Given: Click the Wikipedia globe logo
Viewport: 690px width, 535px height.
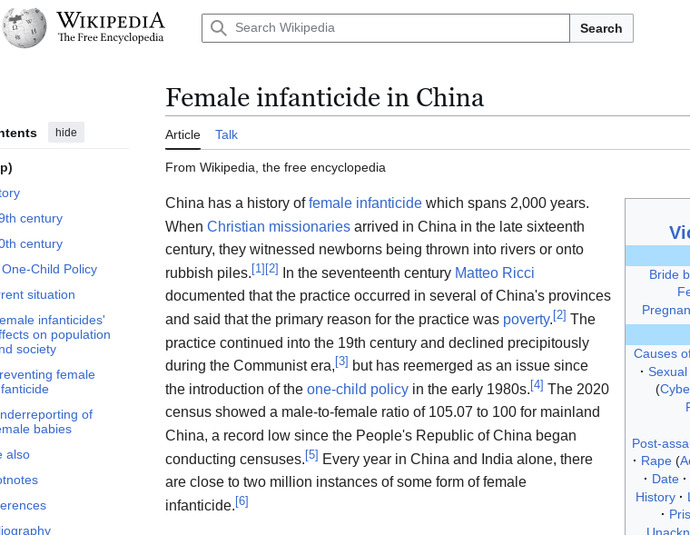Looking at the screenshot, I should tap(24, 27).
